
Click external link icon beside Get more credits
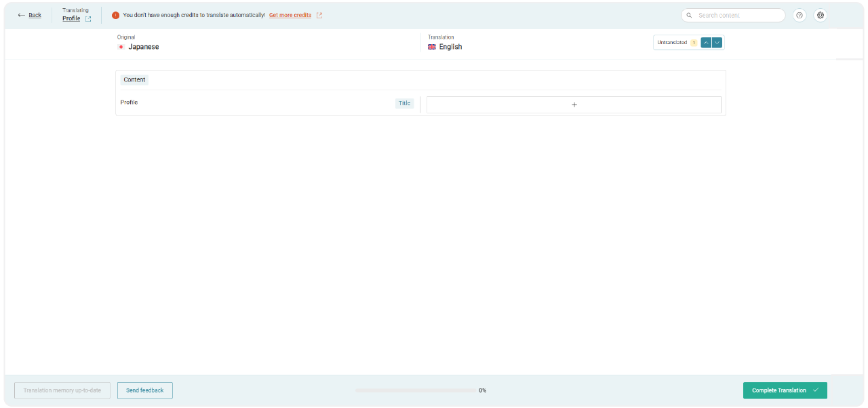(319, 15)
